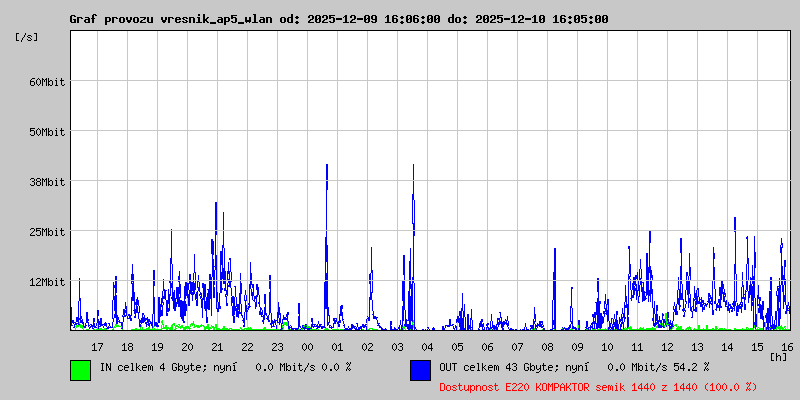This screenshot has height=400, width=800.
Task: Click the graph title 'Graf provozu vresnik_ap5_wlan'
Action: 172,20
